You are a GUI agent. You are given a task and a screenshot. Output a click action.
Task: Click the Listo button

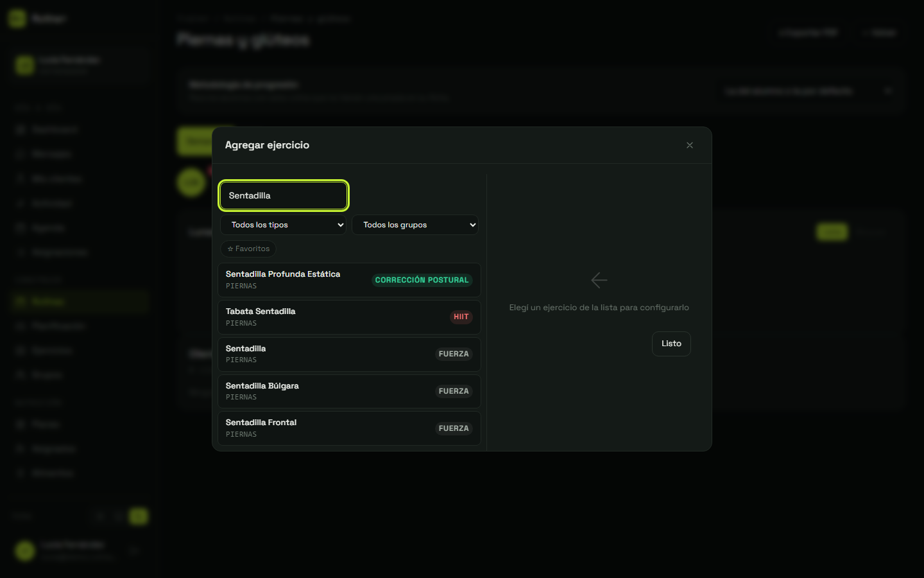click(671, 344)
